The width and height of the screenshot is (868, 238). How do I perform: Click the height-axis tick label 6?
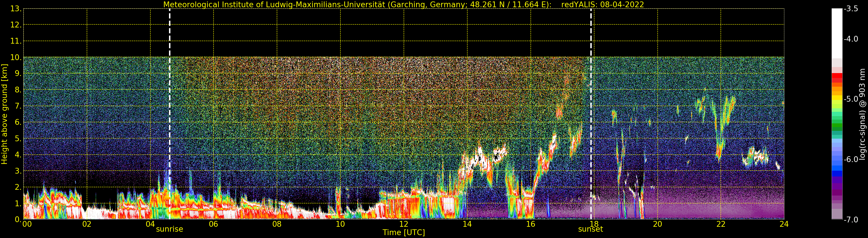tap(18, 122)
